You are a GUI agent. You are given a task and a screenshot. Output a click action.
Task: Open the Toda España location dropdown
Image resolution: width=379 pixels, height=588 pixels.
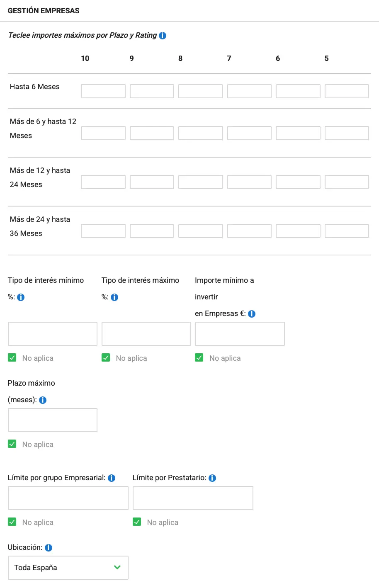point(68,568)
